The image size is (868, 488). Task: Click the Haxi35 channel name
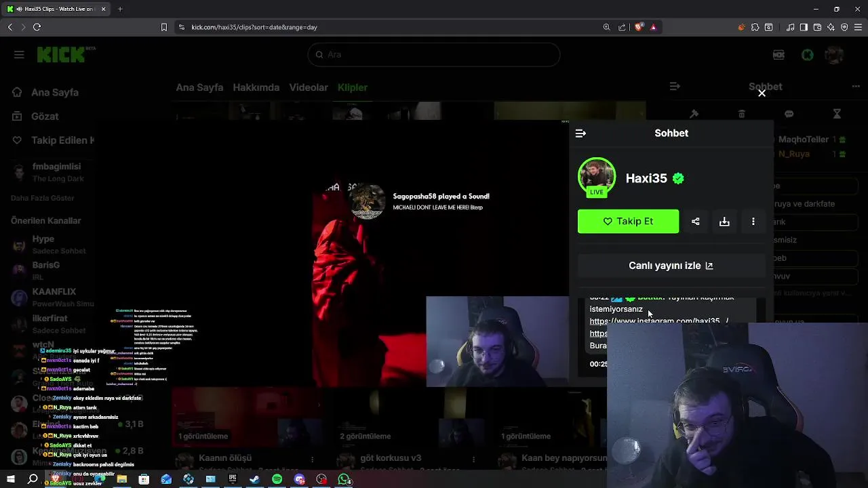point(646,178)
